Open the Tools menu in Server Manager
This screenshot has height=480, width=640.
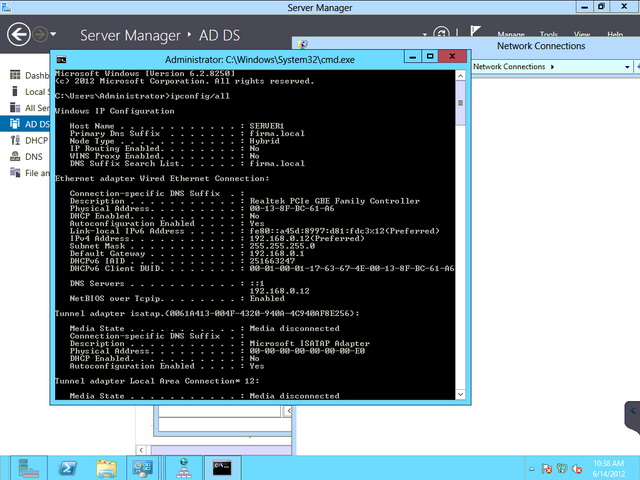pos(548,35)
